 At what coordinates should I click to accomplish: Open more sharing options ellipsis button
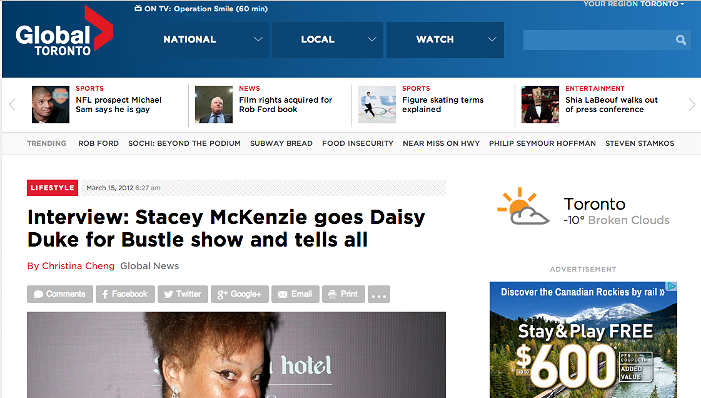(x=379, y=294)
